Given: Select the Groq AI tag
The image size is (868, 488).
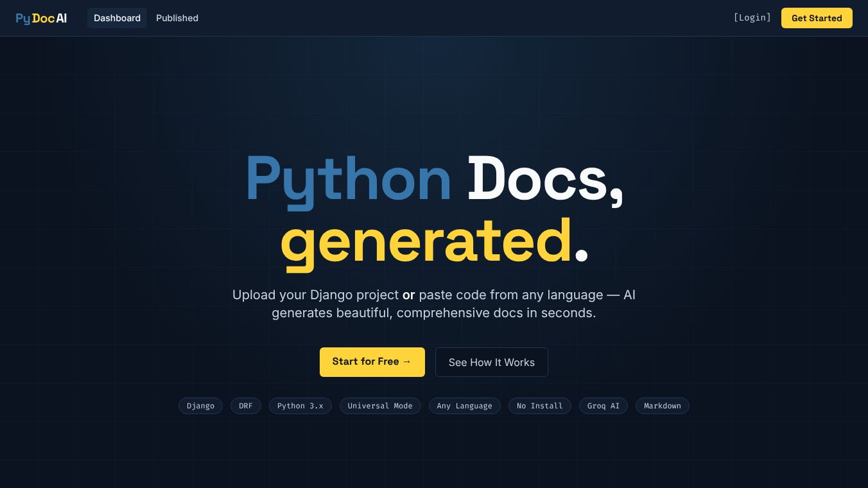Looking at the screenshot, I should [603, 406].
